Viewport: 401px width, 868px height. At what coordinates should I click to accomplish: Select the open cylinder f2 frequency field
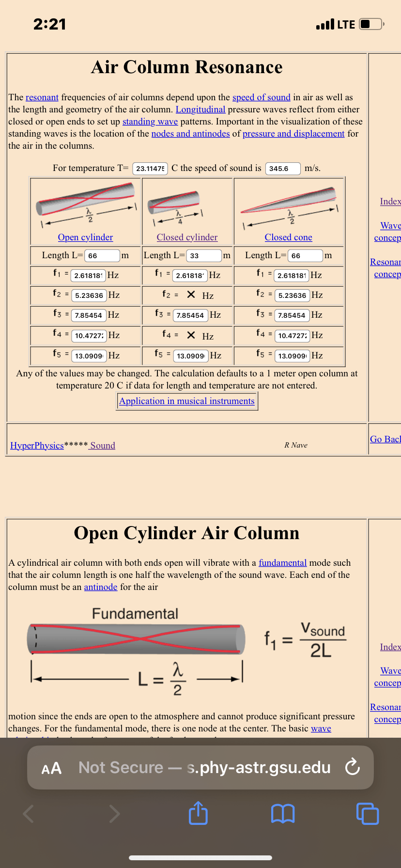[89, 295]
